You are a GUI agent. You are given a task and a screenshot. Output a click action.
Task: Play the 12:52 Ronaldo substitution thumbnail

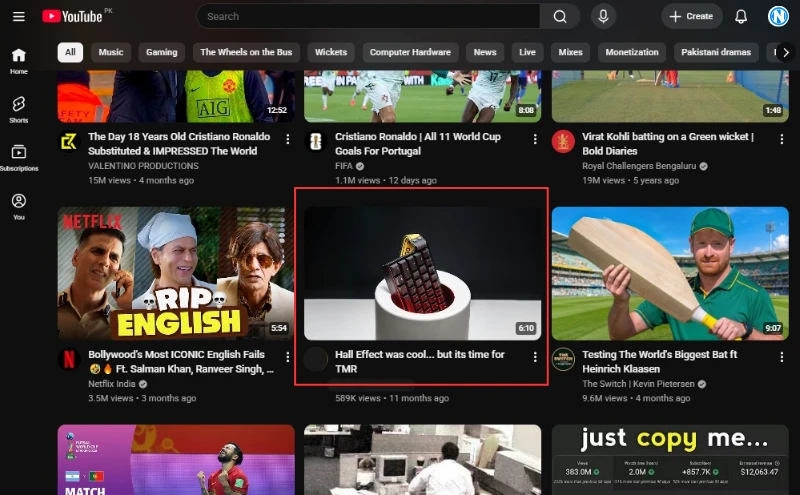point(176,96)
